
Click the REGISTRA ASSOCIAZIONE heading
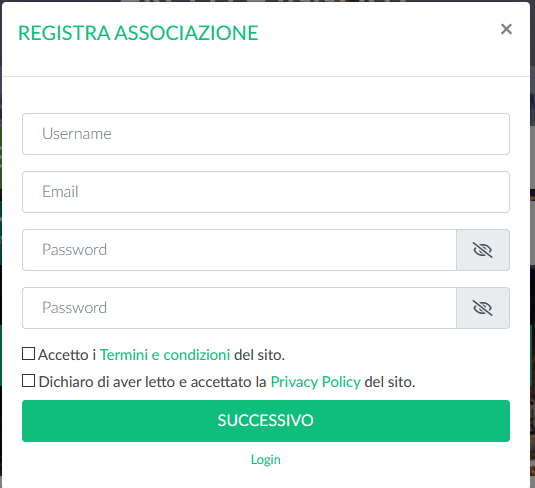(138, 33)
